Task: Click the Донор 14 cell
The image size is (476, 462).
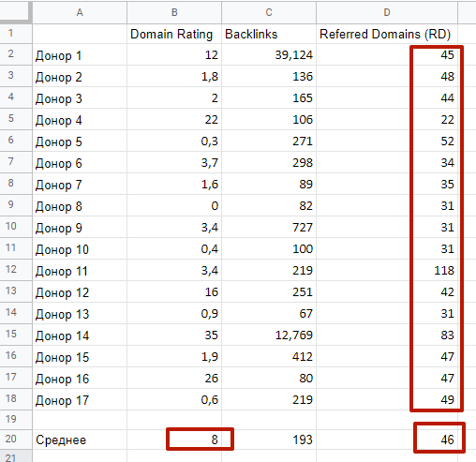Action: [x=80, y=335]
